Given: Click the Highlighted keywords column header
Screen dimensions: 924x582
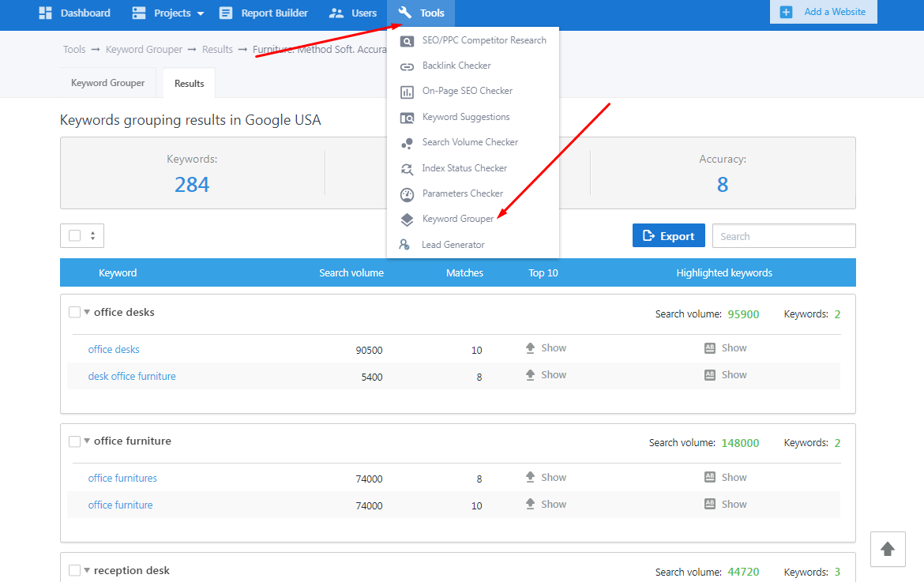Looking at the screenshot, I should (724, 272).
